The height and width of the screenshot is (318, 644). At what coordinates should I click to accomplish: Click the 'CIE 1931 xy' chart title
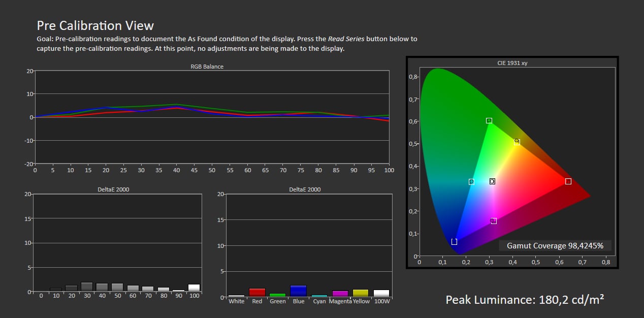tap(512, 63)
